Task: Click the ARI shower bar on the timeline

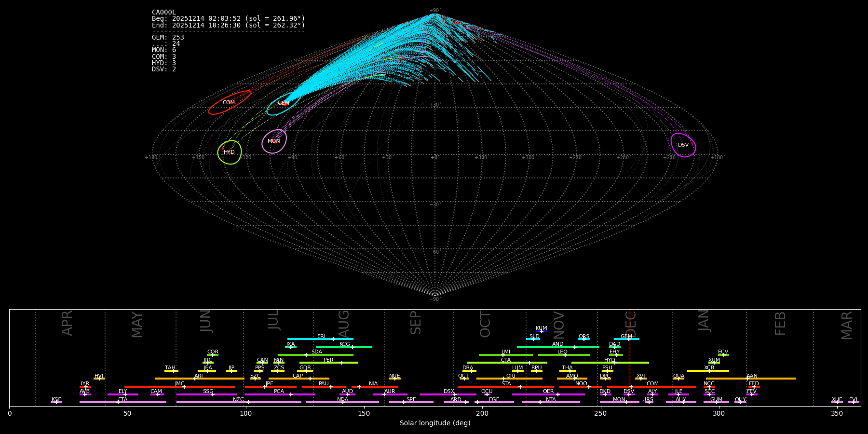Action: (200, 379)
